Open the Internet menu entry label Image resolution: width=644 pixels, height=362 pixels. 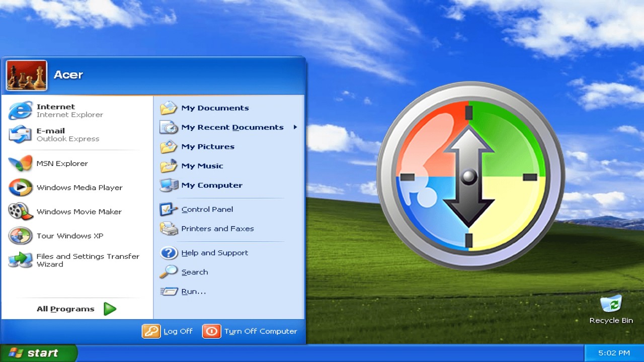[55, 107]
